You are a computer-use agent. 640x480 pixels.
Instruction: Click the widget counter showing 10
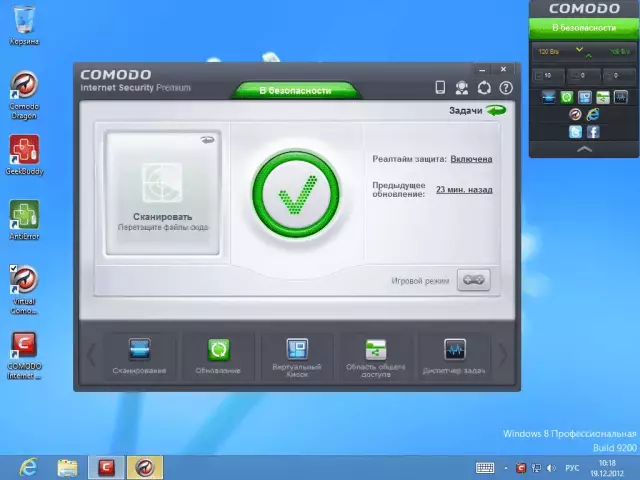[x=548, y=76]
